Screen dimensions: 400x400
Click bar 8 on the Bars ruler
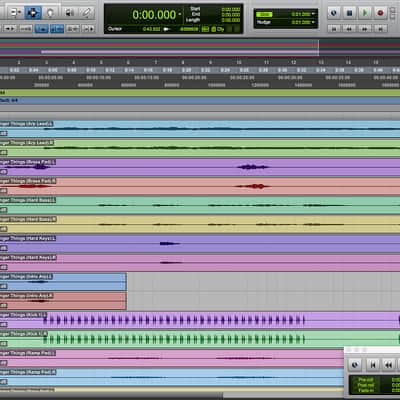coord(183,62)
